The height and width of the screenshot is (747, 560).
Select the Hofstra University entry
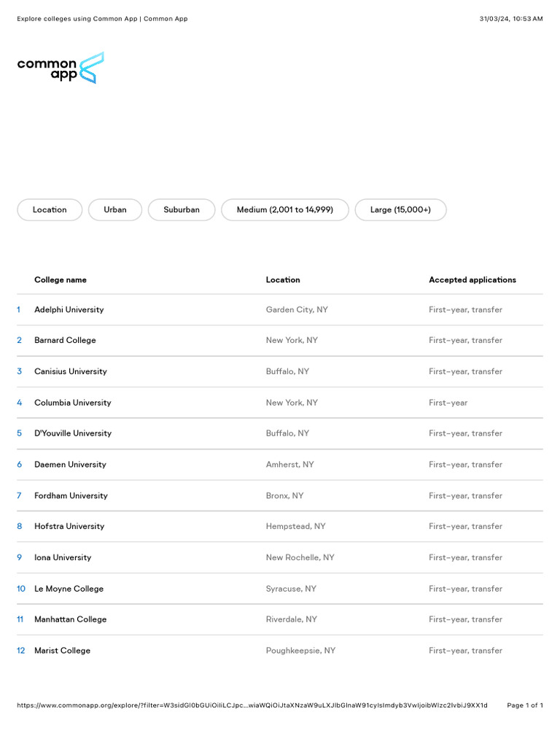(x=69, y=527)
